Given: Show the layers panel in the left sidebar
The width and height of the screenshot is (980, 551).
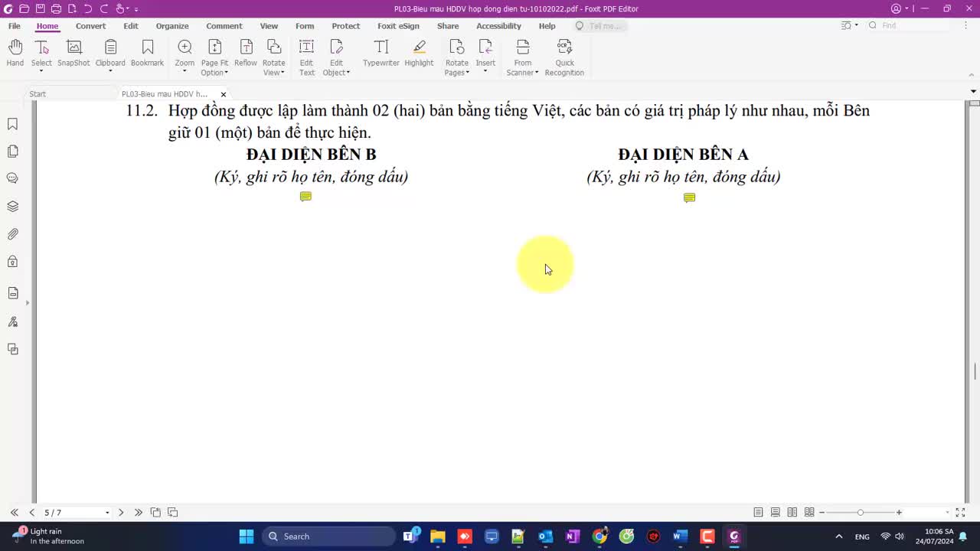Looking at the screenshot, I should point(13,207).
